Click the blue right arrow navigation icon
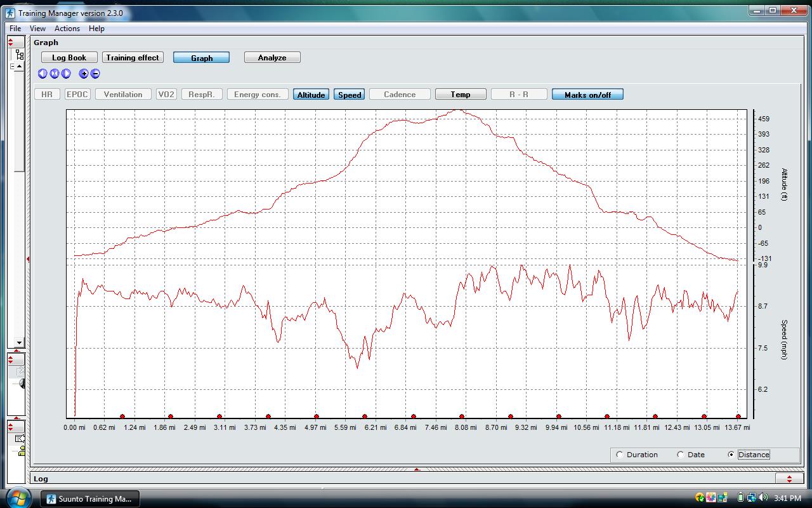Screen dimensions: 812x508 (x=66, y=74)
